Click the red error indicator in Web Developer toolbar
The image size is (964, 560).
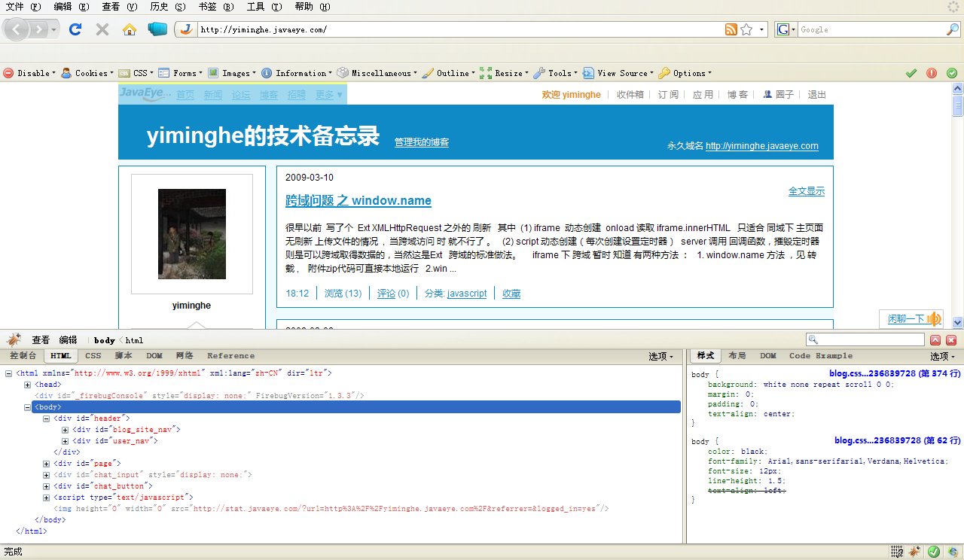932,73
